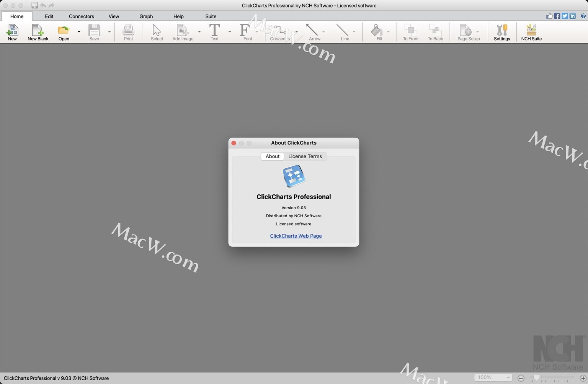Expand the Page Setup dropdown arrow
This screenshot has height=384, width=588.
477,31
